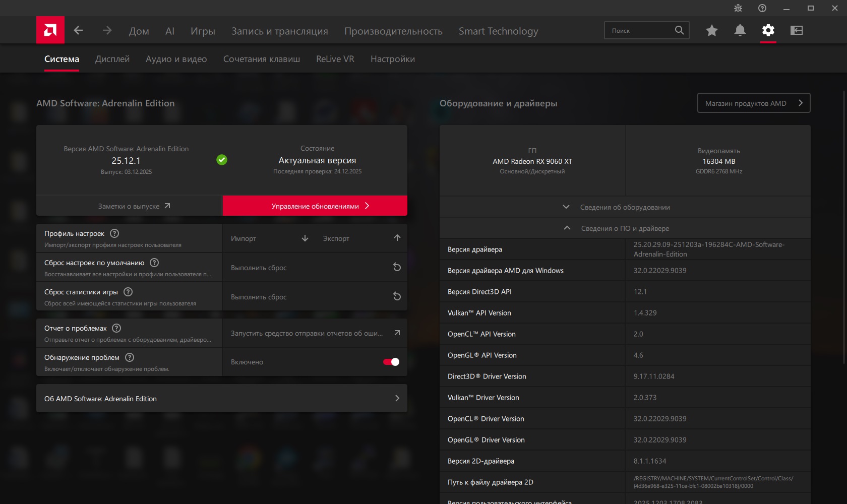The image size is (847, 504).
Task: Open the Об AMD Software: Adrenalin Edition row
Action: [x=222, y=399]
